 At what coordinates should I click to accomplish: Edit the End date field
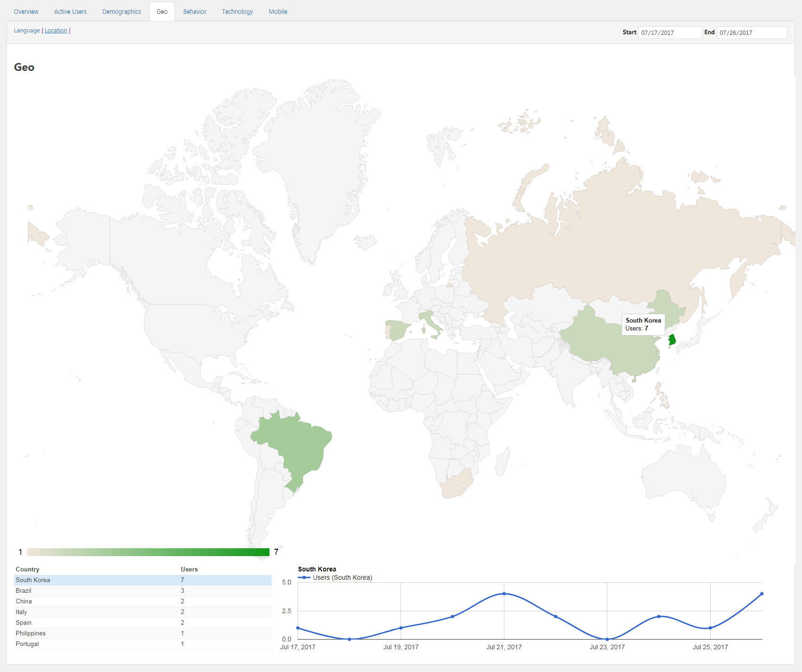coord(751,32)
